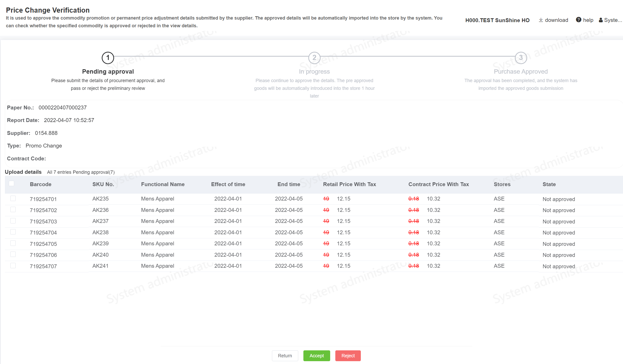Select checkbox for barcode 719254704
This screenshot has height=364, width=623.
point(13,232)
